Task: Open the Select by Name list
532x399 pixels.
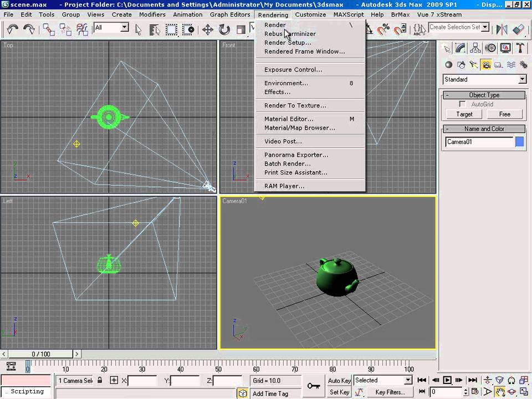Action: click(155, 29)
